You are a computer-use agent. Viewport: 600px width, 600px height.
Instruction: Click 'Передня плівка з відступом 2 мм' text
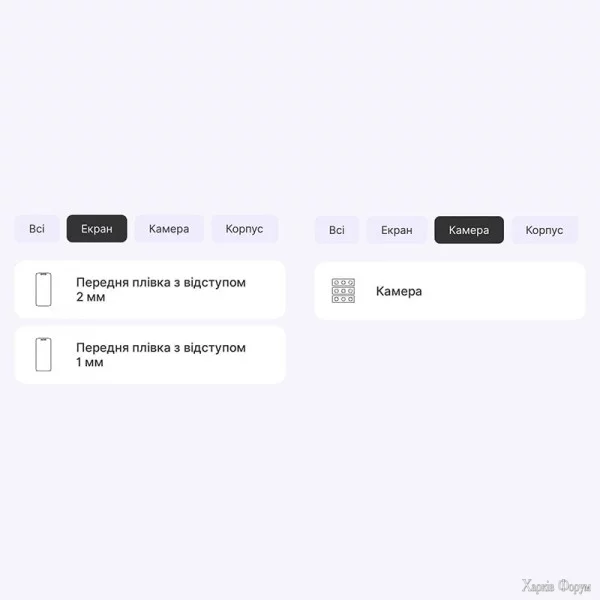(x=160, y=290)
